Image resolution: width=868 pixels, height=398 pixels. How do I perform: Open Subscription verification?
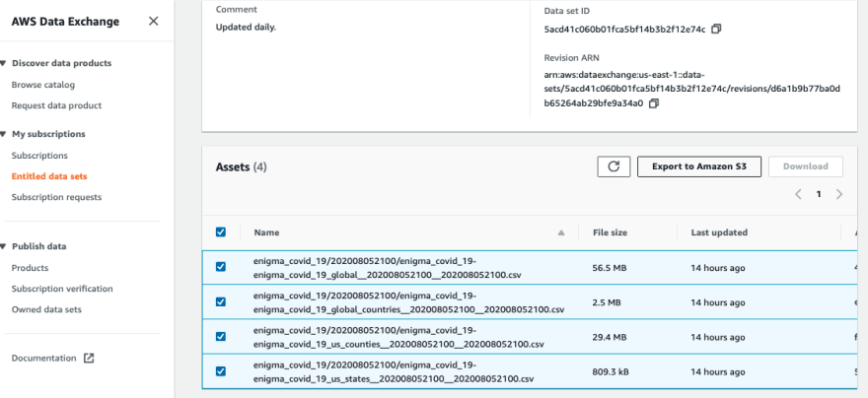coord(62,289)
